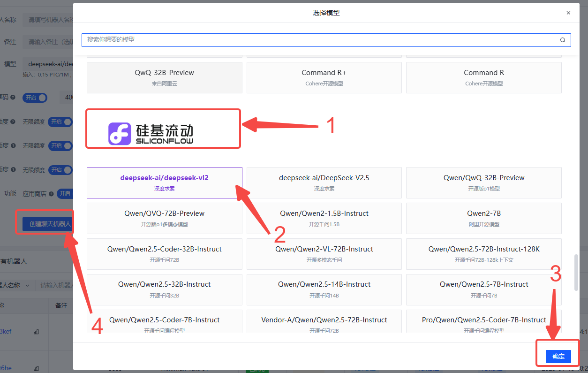Click robot name input in background form
Viewport: 588px width, 373px height.
[48, 20]
